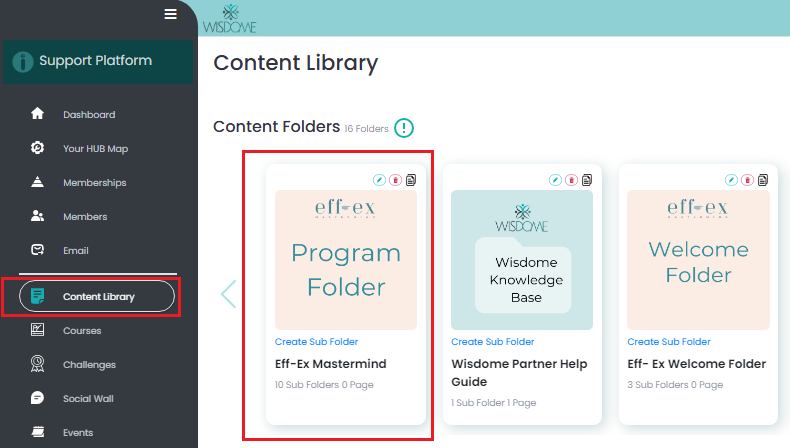Screen dimensions: 790x448
Task: Click the Dashboard home icon
Action: pos(37,113)
